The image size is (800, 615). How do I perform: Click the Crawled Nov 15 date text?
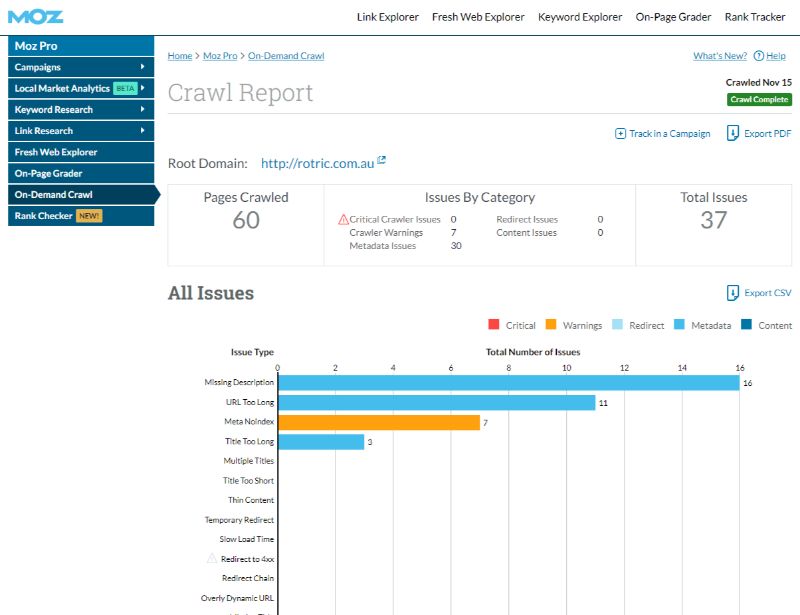[759, 82]
